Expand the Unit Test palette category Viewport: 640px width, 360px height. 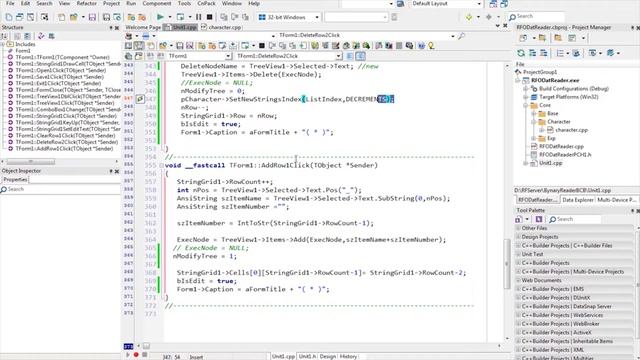(518, 254)
